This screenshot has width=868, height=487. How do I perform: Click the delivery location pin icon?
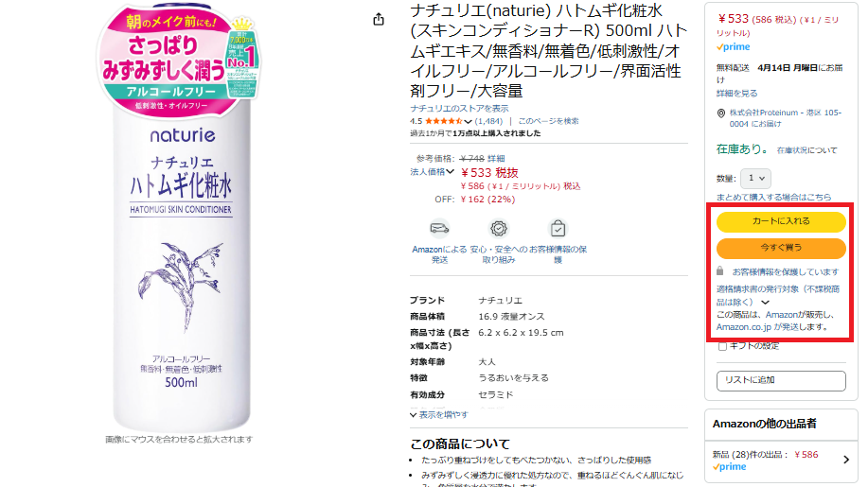(x=720, y=113)
